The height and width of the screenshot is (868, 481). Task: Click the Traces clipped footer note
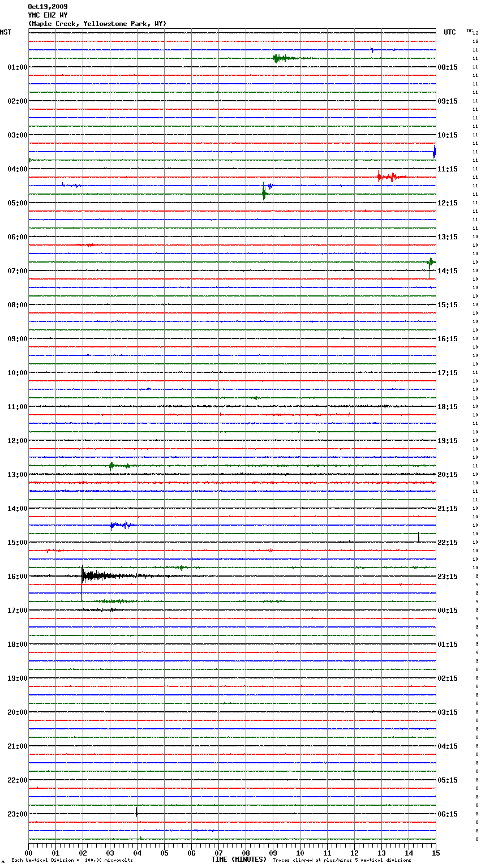tap(342, 860)
